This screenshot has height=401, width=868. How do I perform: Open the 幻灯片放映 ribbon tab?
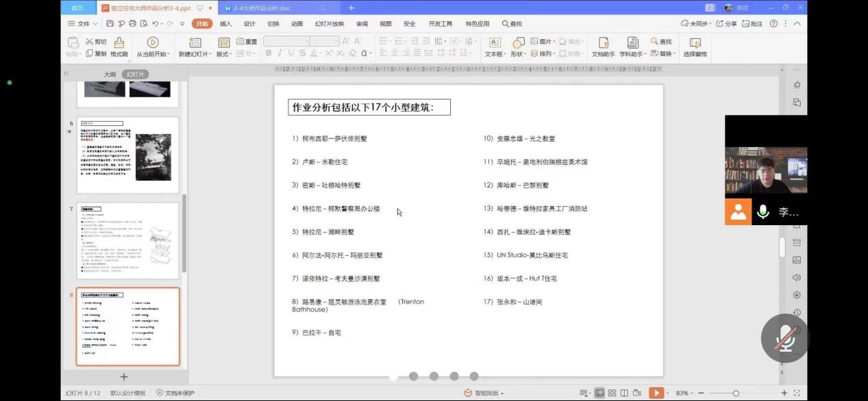click(x=329, y=23)
